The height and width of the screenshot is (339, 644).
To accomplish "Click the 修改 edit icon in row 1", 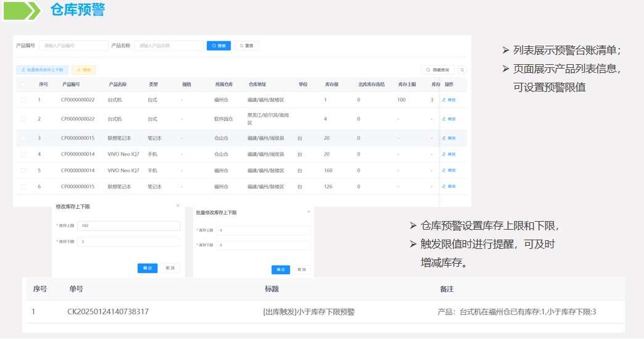I will (448, 100).
